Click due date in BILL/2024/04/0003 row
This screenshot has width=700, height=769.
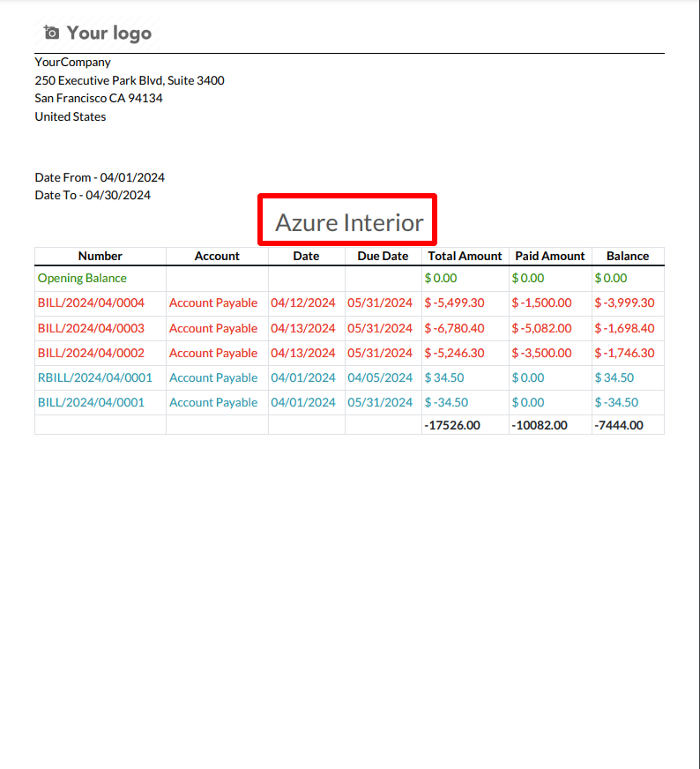(380, 328)
